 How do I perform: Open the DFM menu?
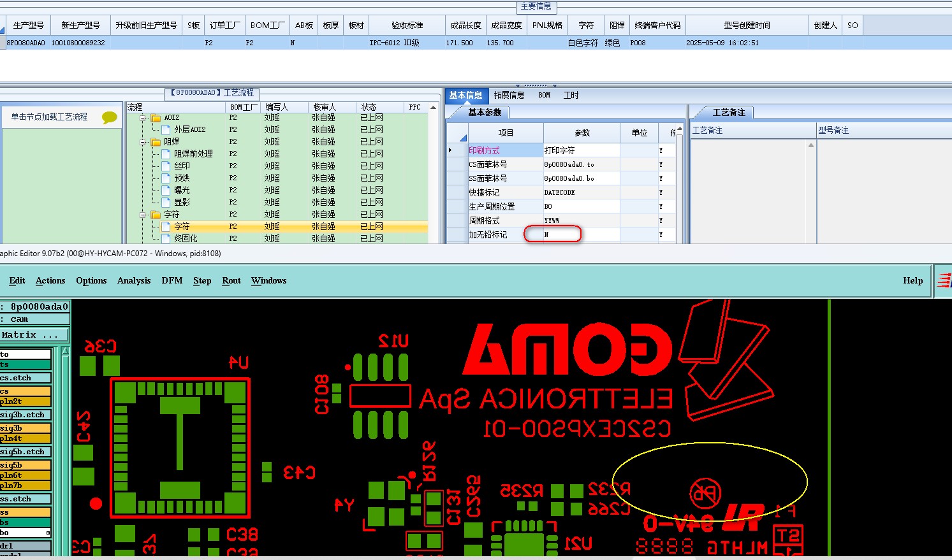[172, 281]
